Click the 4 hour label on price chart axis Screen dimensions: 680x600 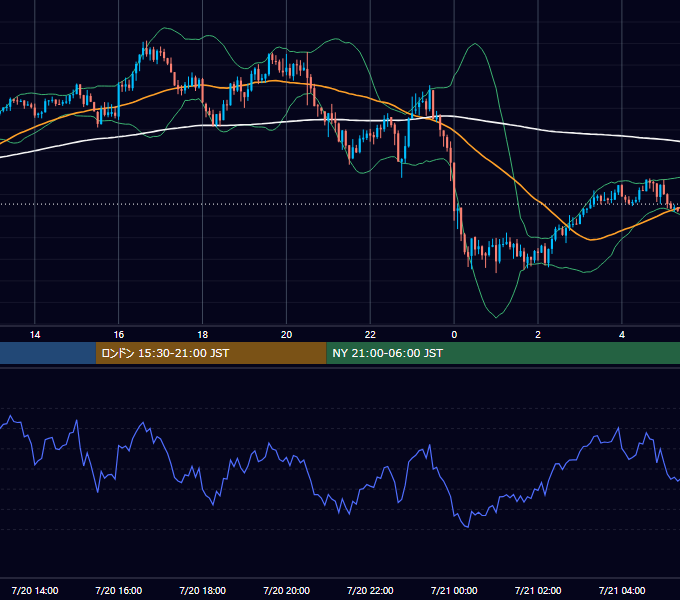tap(622, 335)
